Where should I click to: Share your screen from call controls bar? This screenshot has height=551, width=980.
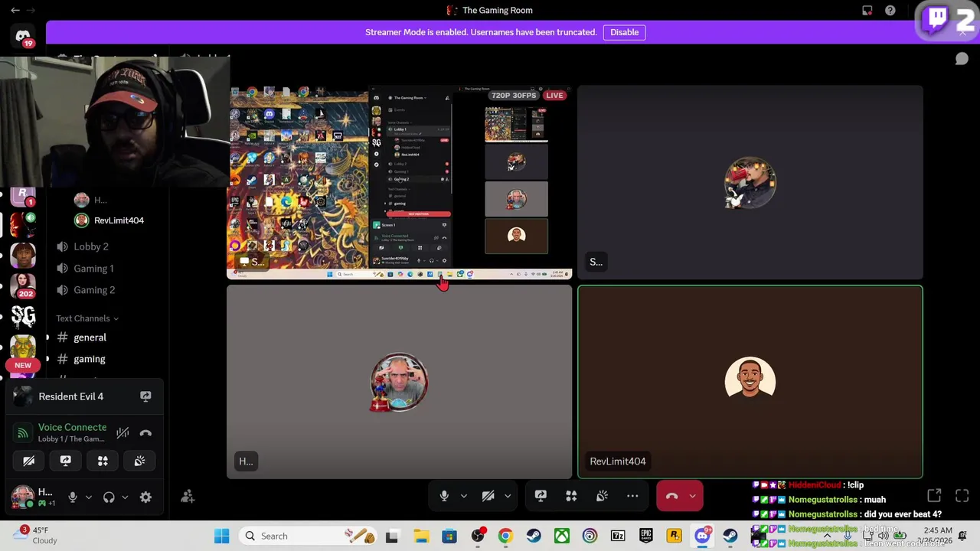point(541,496)
